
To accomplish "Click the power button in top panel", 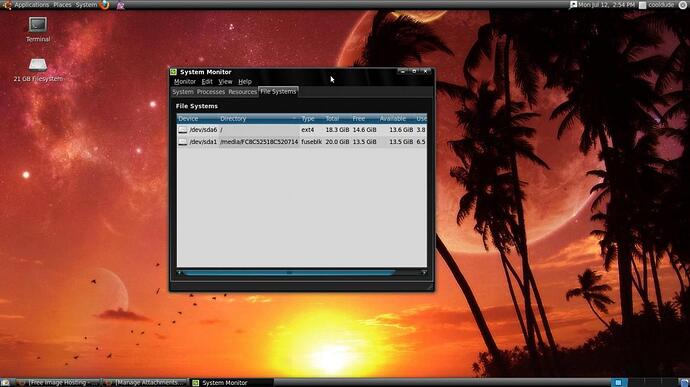I will [683, 5].
